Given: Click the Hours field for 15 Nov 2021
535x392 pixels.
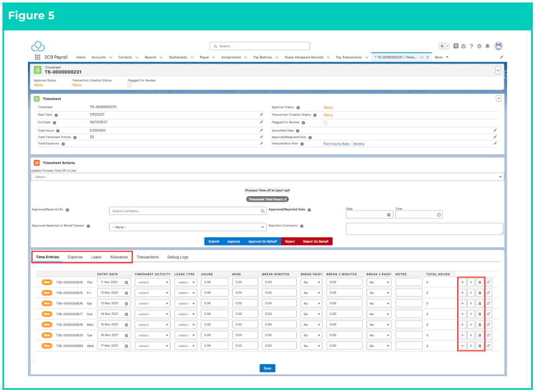Looking at the screenshot, I should coord(215,325).
